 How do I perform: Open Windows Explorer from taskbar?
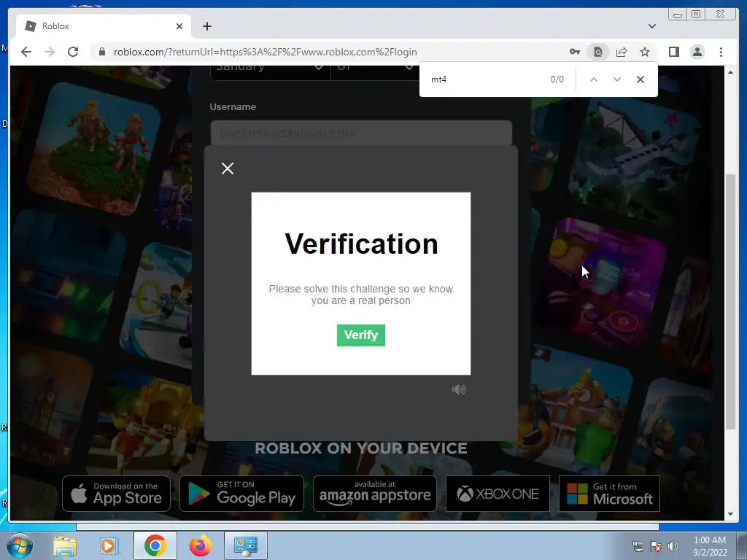(65, 545)
